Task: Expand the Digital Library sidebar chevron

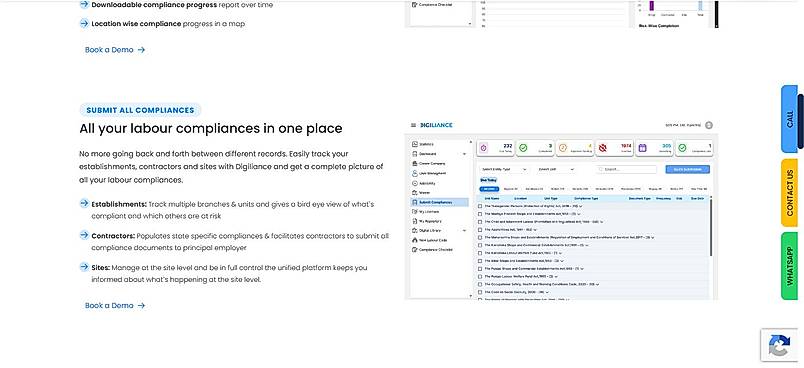Action: (x=465, y=231)
